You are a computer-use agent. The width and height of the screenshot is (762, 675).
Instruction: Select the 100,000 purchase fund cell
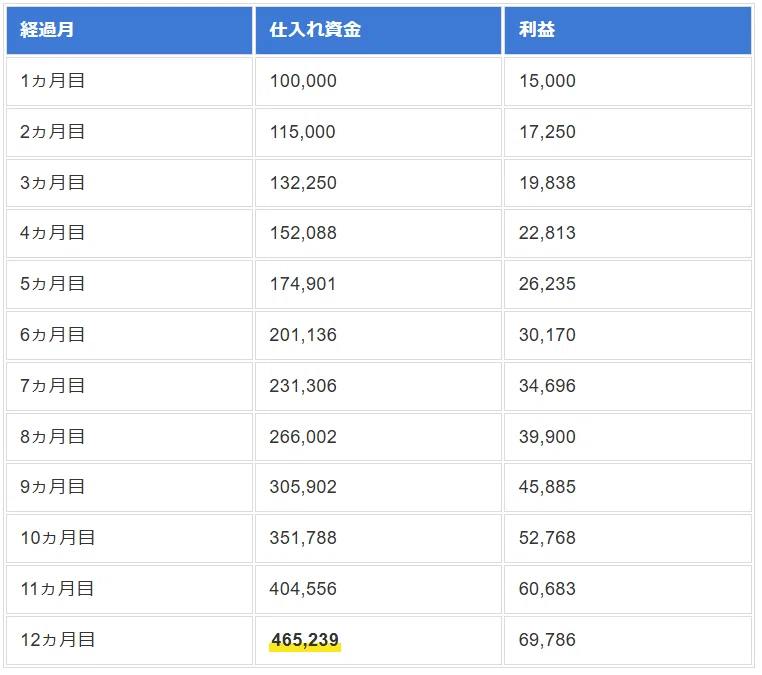378,81
